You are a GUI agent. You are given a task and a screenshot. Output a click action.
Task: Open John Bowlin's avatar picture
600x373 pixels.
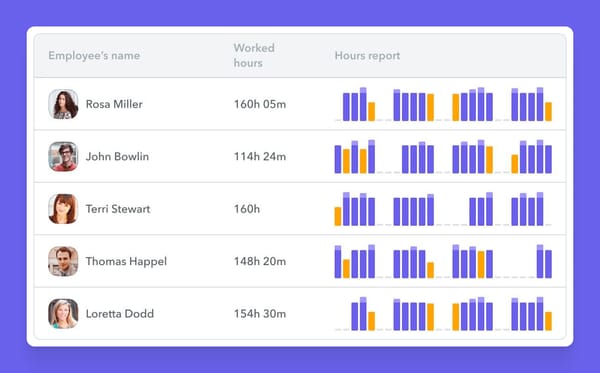[63, 156]
